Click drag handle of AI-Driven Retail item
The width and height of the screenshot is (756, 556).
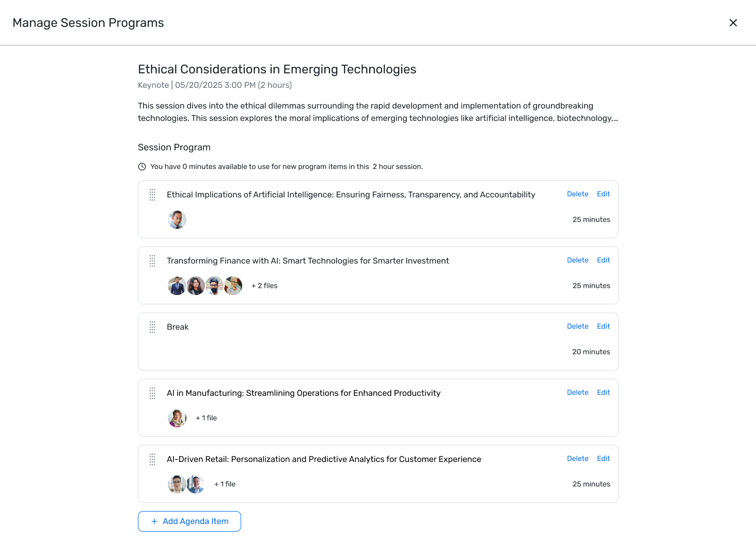tap(152, 459)
